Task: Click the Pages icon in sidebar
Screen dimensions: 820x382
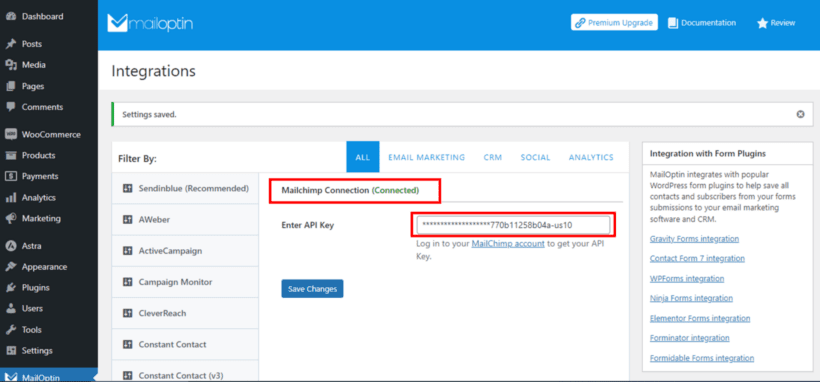Action: (x=11, y=86)
